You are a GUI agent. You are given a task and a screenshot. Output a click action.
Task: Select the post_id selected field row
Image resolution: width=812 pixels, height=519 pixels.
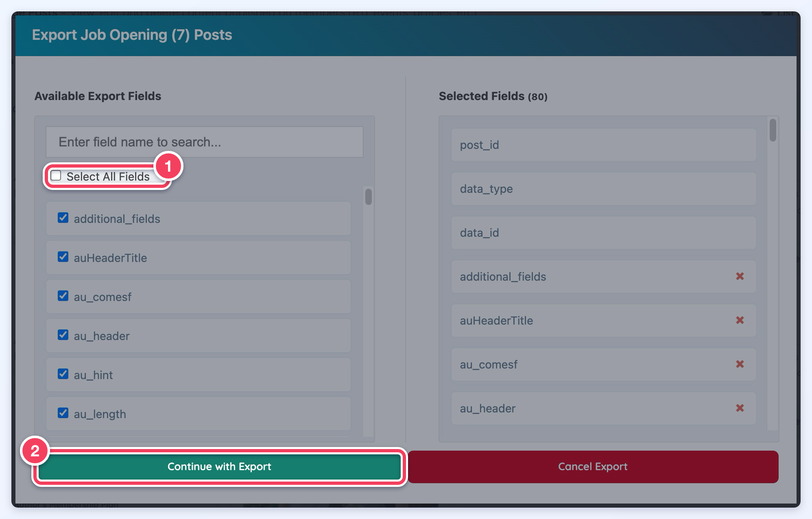click(603, 145)
